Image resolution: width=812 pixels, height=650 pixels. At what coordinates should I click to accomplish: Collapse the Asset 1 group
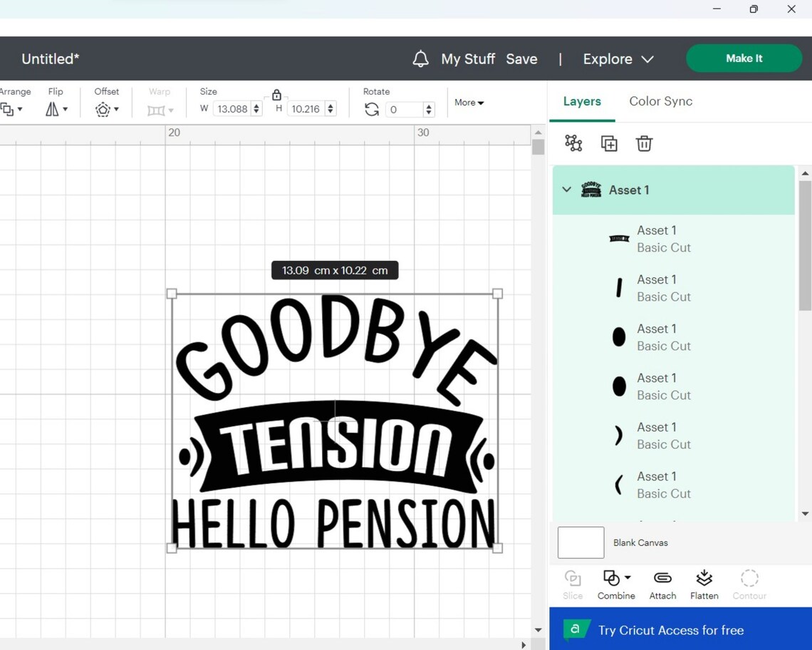coord(566,190)
